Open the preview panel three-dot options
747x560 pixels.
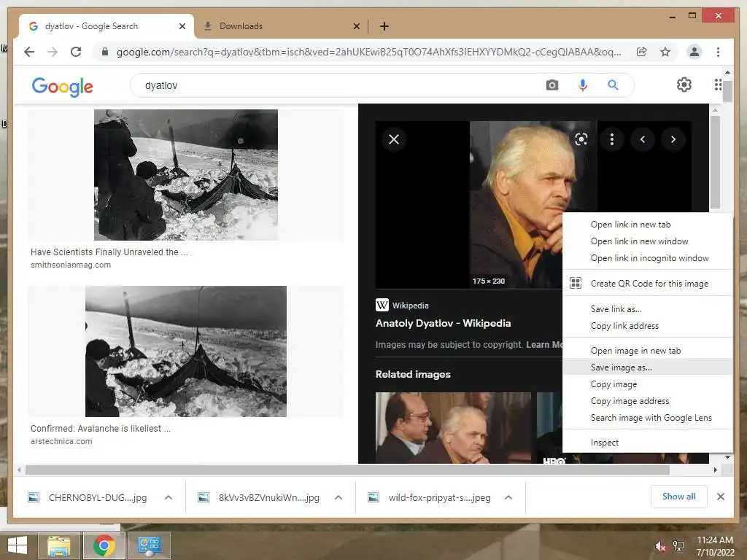click(612, 139)
